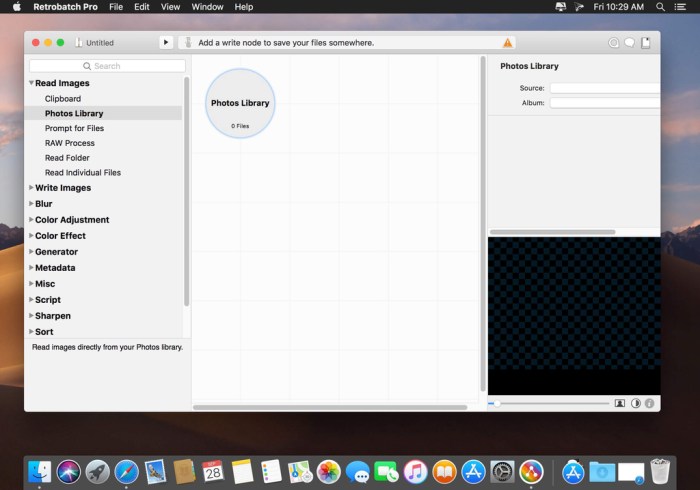
Task: Open the Window menu
Action: pos(207,7)
